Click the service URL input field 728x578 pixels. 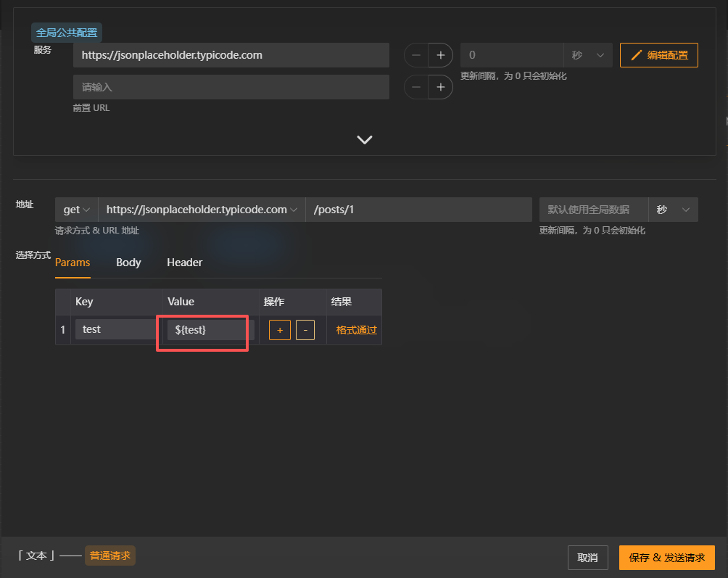[x=231, y=55]
